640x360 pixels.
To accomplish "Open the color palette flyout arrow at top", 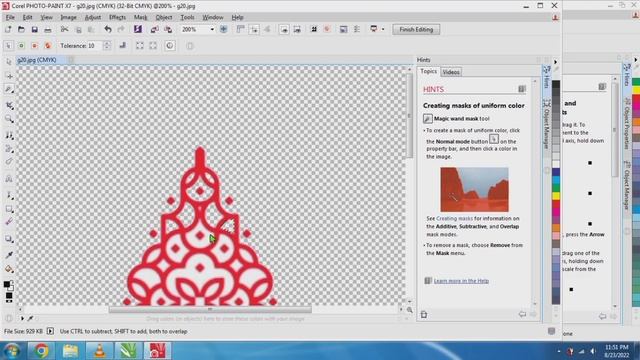I will 556,62.
